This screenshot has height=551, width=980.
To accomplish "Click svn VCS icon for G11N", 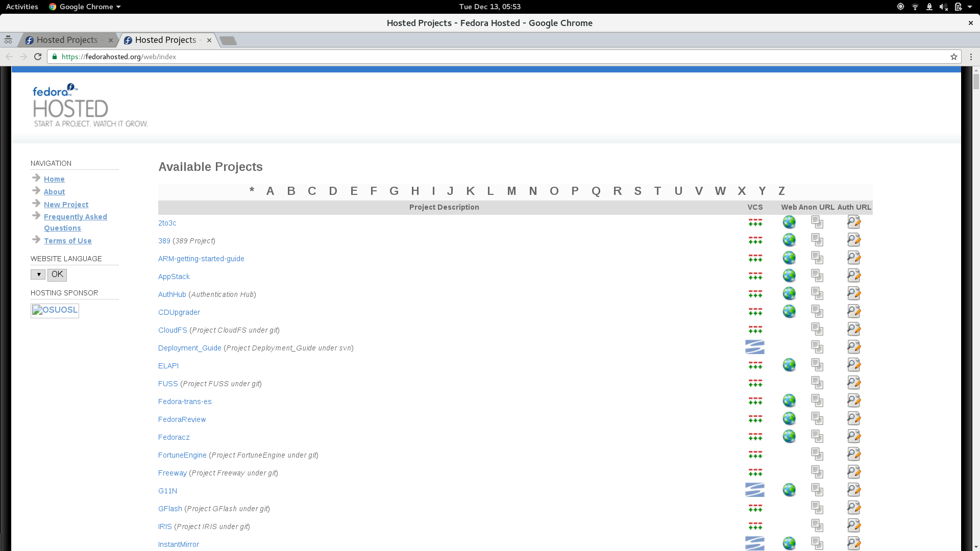I will (755, 490).
